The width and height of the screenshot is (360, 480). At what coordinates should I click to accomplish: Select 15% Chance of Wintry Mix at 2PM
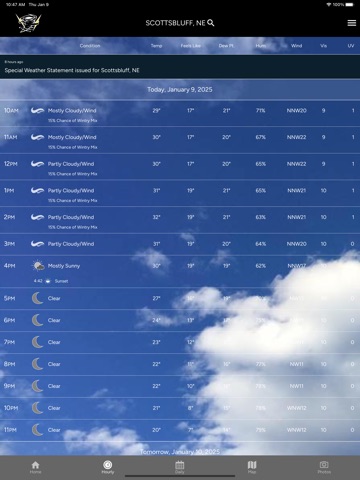[72, 227]
